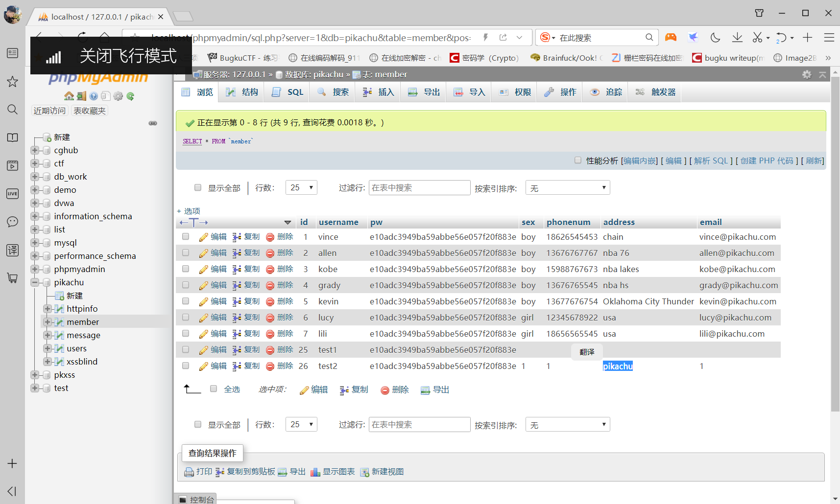Open the LIVE icon in browser sidebar

(12, 194)
